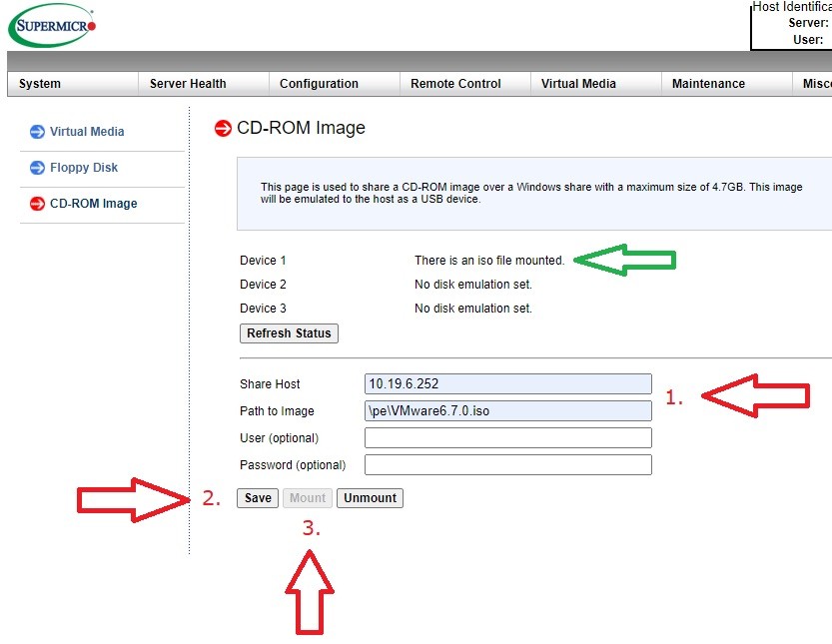
Task: Click the Device 3 label
Action: [263, 309]
